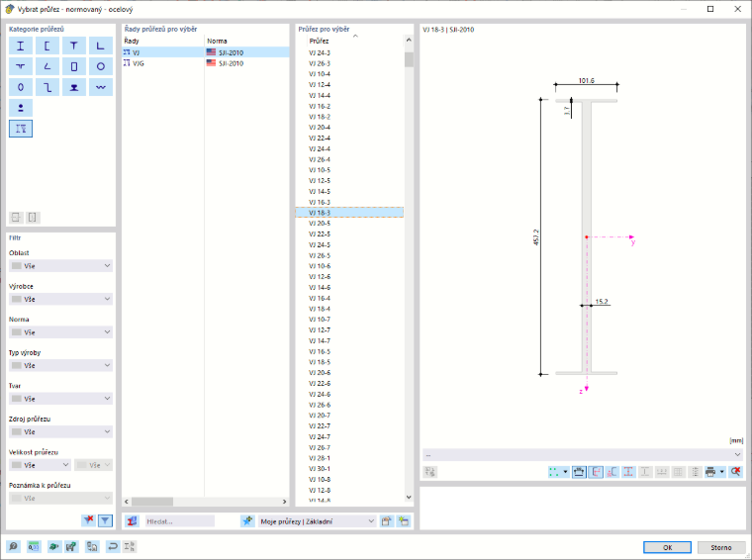Select the circular hollow section category icon
Image resolution: width=752 pixels, height=560 pixels.
[101, 66]
